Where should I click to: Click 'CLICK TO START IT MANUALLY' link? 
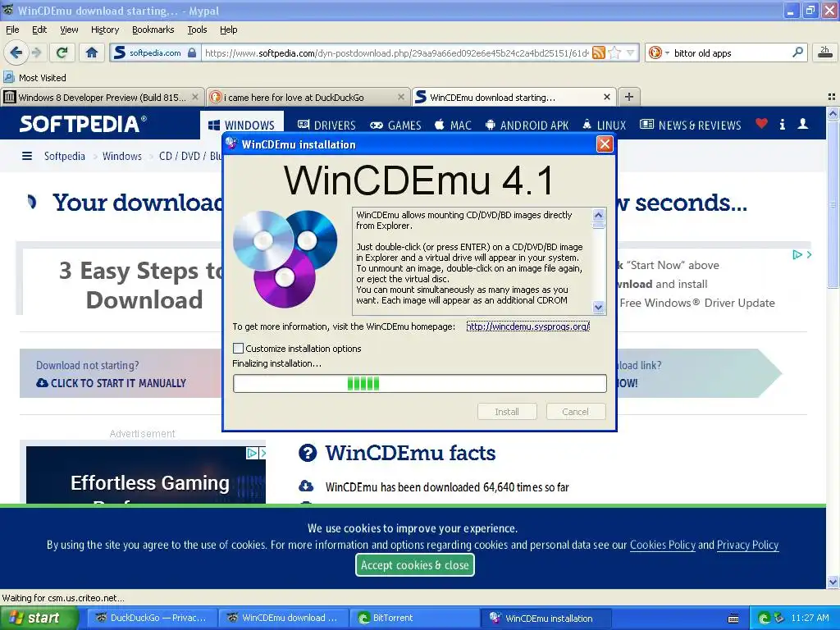tap(112, 383)
